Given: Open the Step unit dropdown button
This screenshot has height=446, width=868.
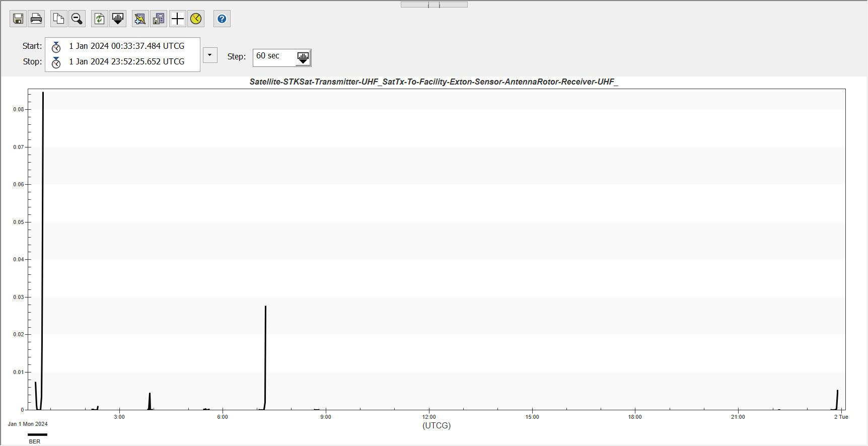Looking at the screenshot, I should [x=303, y=57].
